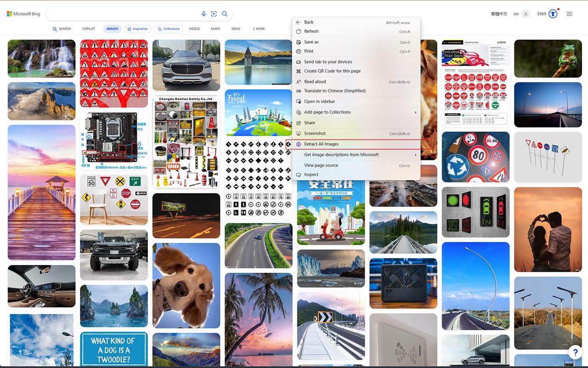Open the green frog thumbnail
Viewport: 588px width, 368px height.
(548, 58)
